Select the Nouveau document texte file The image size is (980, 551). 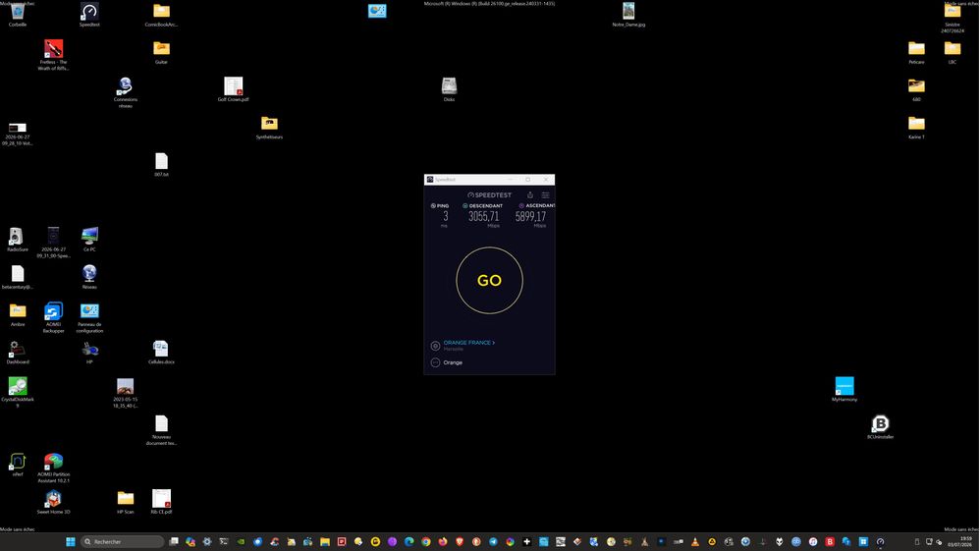[161, 430]
